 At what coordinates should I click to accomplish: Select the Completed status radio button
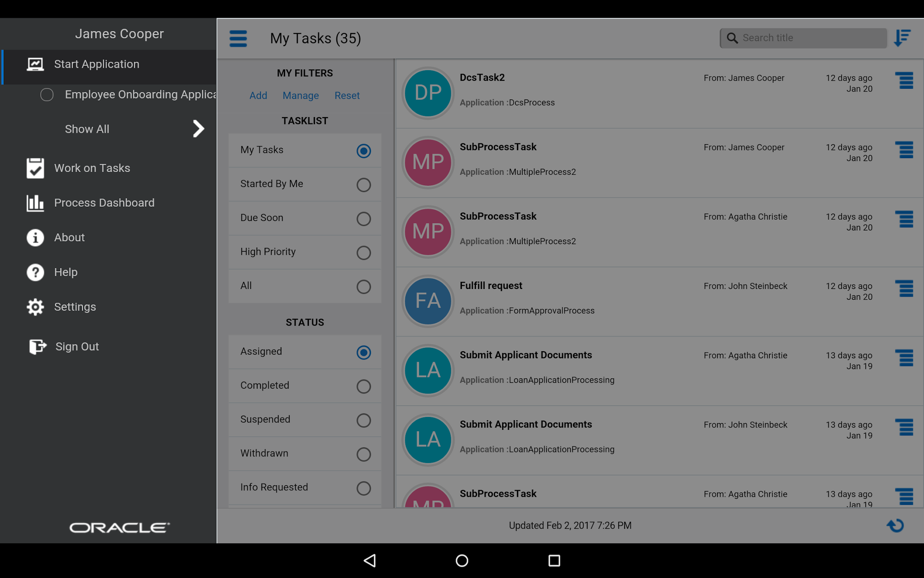click(363, 386)
